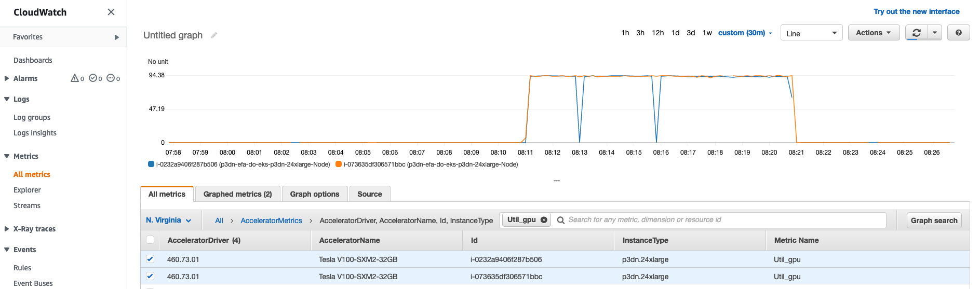The width and height of the screenshot is (980, 289).
Task: Expand the Favorites arrow
Action: (x=117, y=37)
